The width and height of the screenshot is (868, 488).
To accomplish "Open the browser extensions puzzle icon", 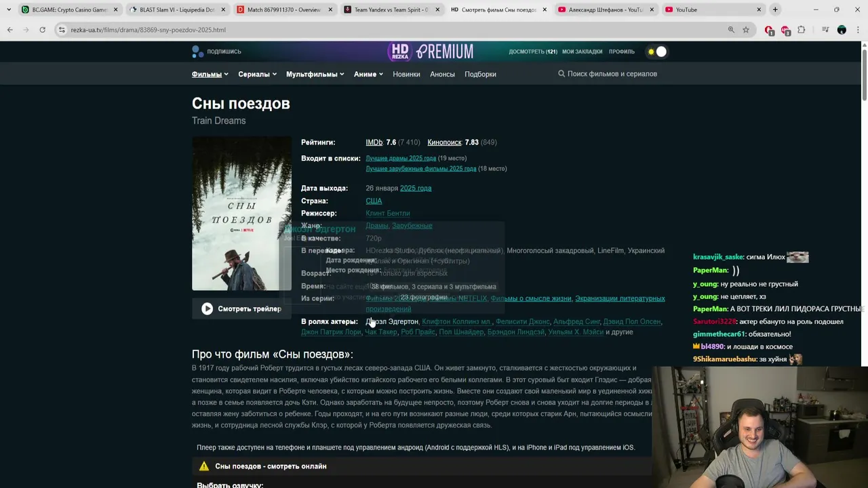I will pos(802,30).
